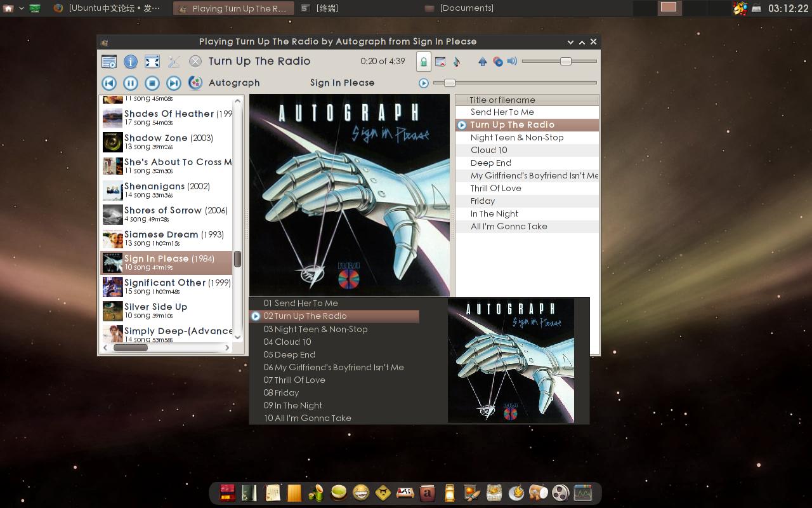Select 'Night Teen & Non-Stop' in song list

pos(527,138)
